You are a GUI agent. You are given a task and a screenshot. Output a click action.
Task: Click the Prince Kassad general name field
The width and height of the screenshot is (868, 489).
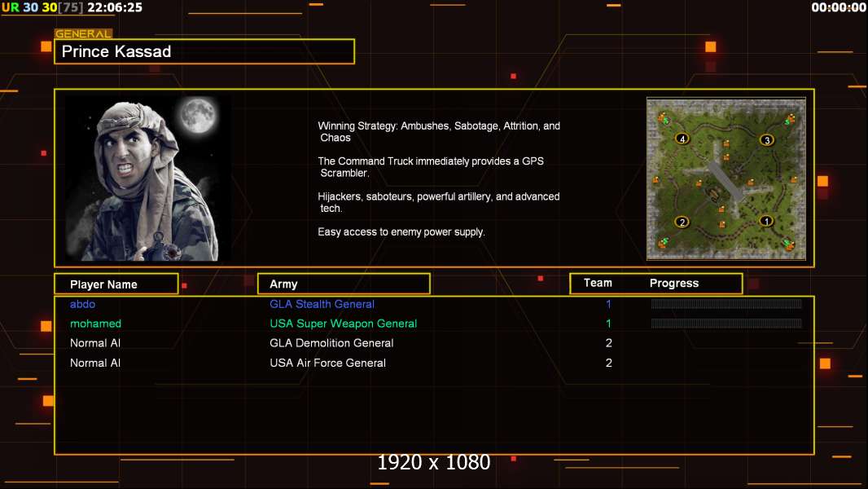204,51
